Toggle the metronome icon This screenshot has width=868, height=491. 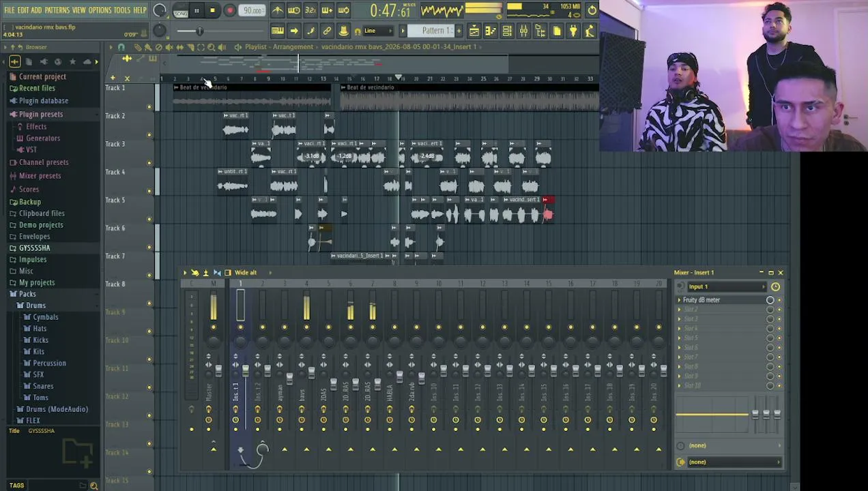[277, 10]
